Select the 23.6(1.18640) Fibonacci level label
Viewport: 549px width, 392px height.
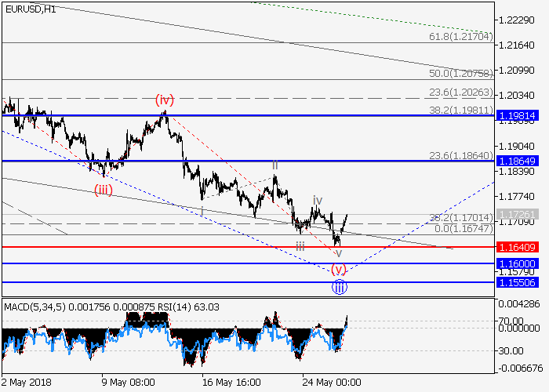tap(460, 155)
